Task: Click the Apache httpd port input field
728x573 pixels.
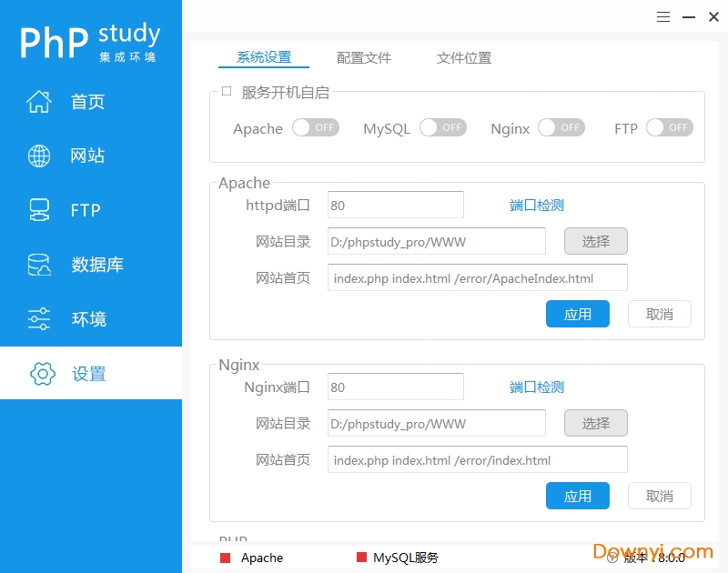Action: (395, 205)
